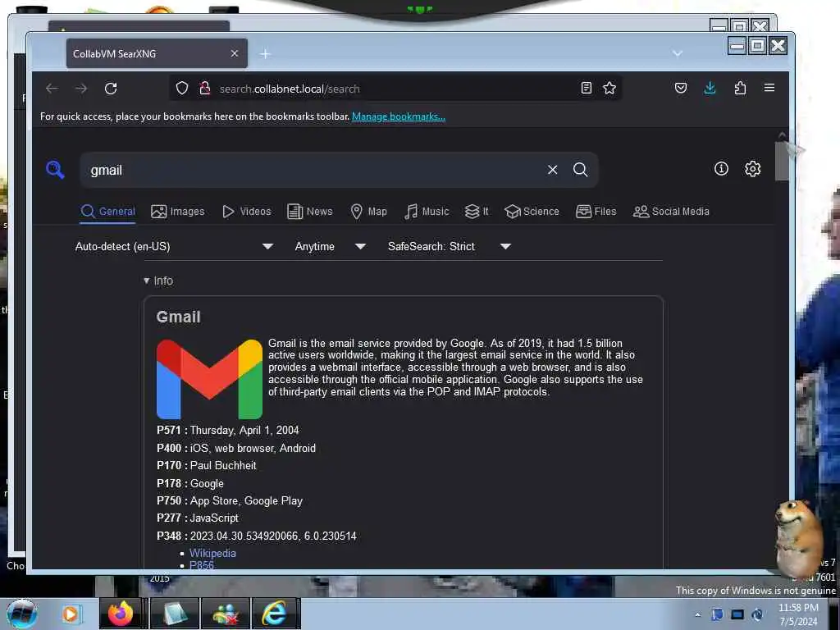The width and height of the screenshot is (840, 630).
Task: Switch to the Map tab
Action: tap(368, 212)
